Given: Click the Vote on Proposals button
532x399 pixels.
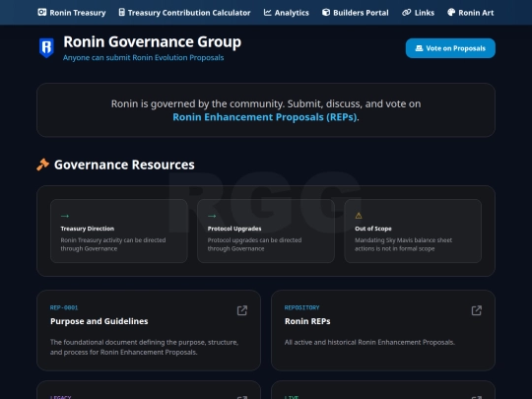Looking at the screenshot, I should tap(450, 48).
